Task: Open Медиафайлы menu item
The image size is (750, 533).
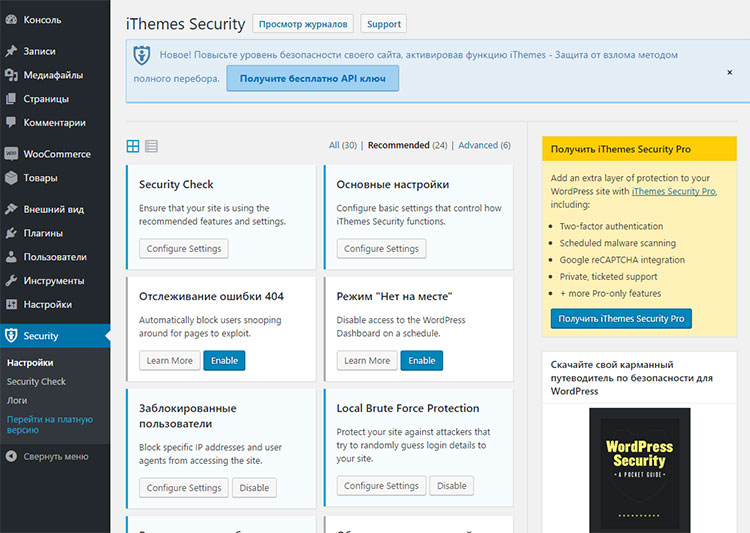Action: 55,75
